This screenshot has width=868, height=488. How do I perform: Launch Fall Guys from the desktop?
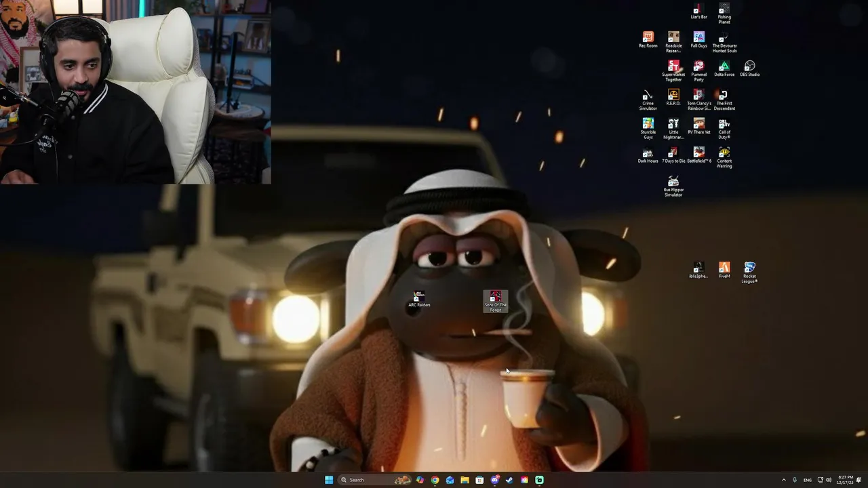pos(698,40)
